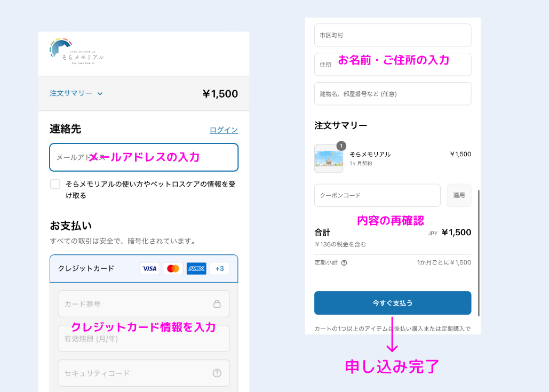Focus the メールアドレス input field
The image size is (549, 392).
144,157
